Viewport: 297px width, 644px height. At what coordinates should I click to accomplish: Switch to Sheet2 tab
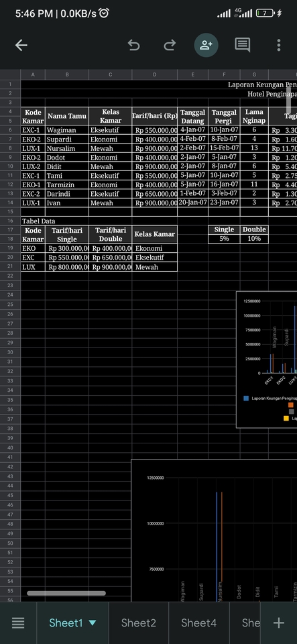pyautogui.click(x=139, y=623)
